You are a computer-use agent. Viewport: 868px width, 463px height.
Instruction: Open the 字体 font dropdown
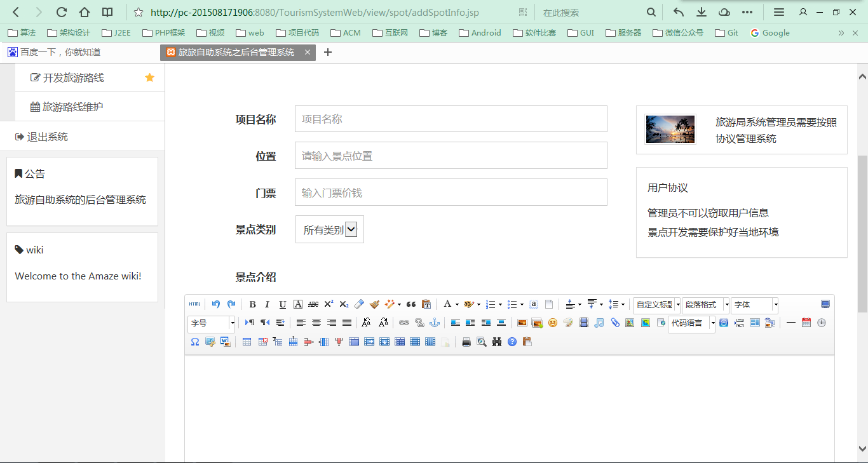point(754,305)
